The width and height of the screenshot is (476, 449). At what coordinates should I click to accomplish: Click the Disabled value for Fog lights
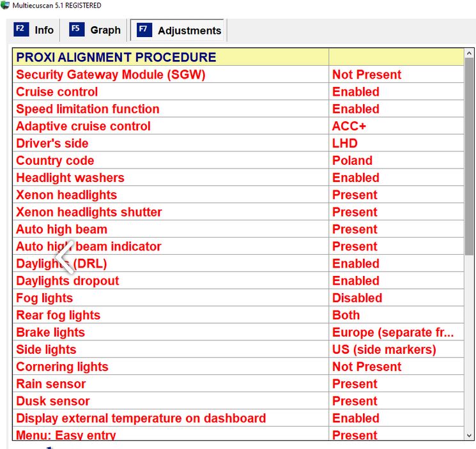pos(357,298)
